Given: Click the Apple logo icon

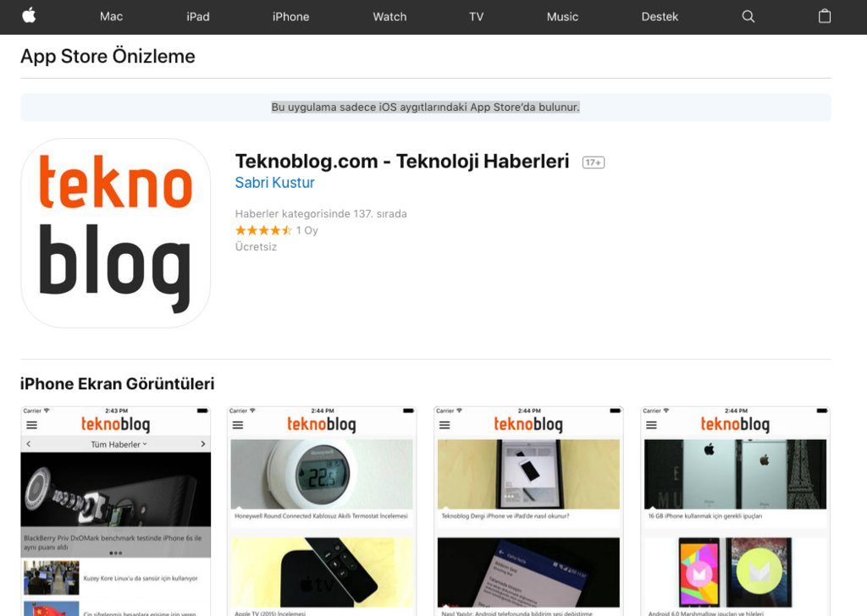Looking at the screenshot, I should 30,16.
